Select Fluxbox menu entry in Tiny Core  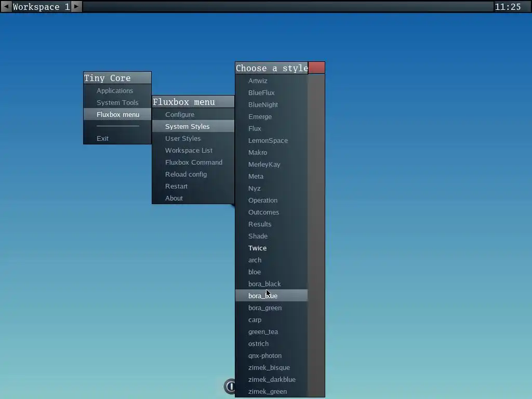(117, 114)
